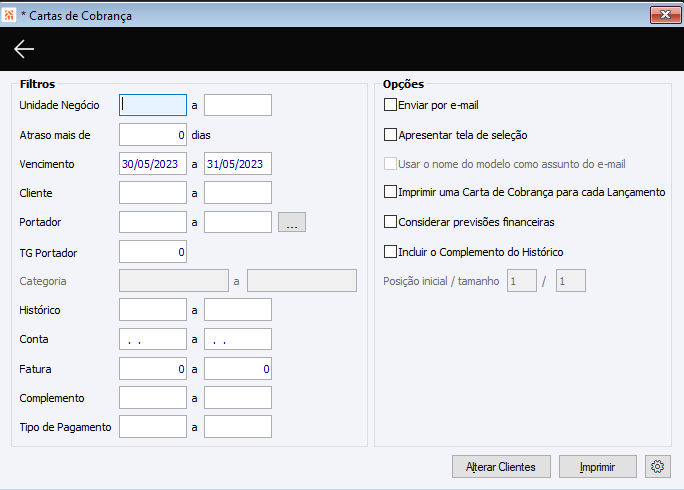This screenshot has width=684, height=490.
Task: Select the Vencimento start date field
Action: click(x=153, y=164)
